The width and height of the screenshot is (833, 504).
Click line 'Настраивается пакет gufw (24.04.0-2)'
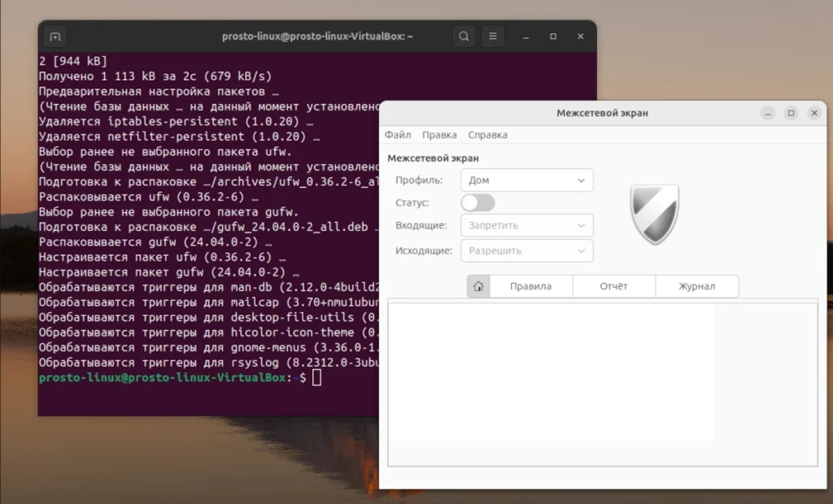[x=169, y=272]
